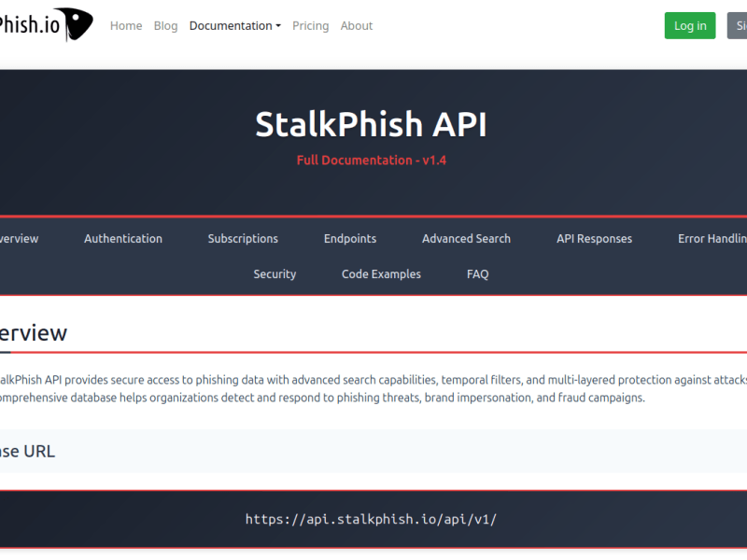Go to the Endpoints section
Viewport: 747px width, 560px height.
(x=350, y=238)
